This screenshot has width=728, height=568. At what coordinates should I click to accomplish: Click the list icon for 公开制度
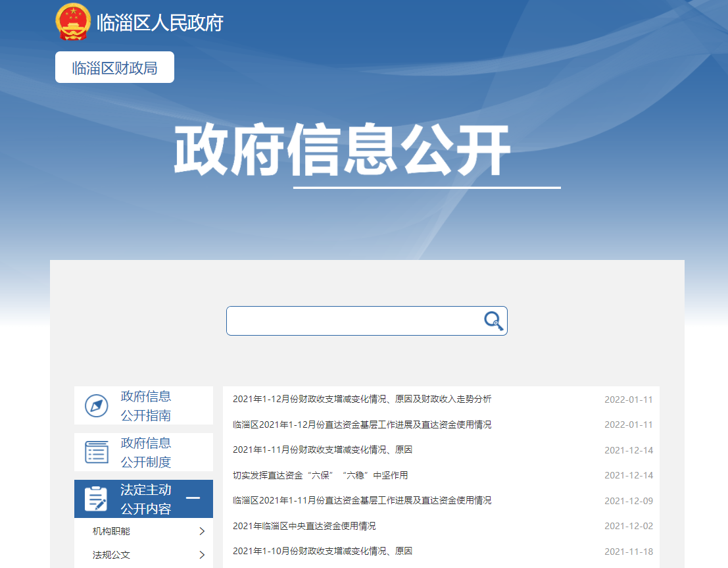tap(97, 452)
